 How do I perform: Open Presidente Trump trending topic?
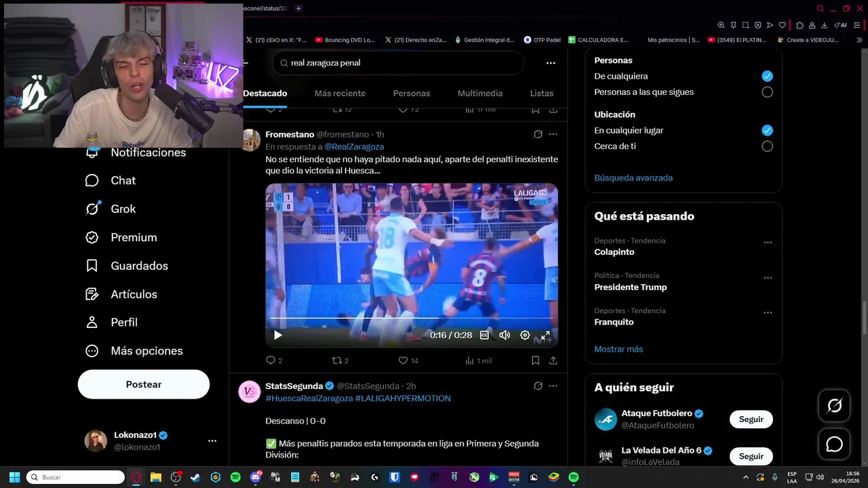pos(631,287)
